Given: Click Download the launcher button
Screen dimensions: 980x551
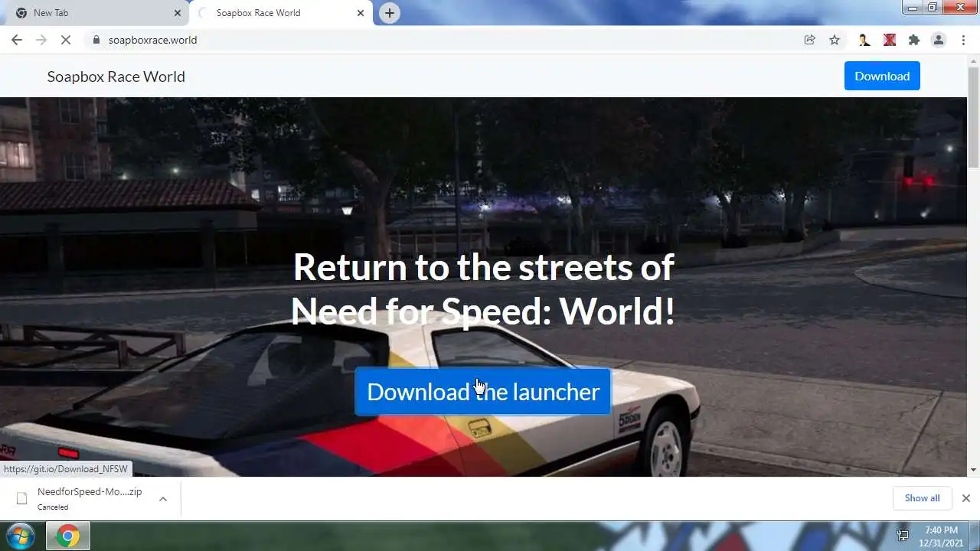Looking at the screenshot, I should (483, 392).
